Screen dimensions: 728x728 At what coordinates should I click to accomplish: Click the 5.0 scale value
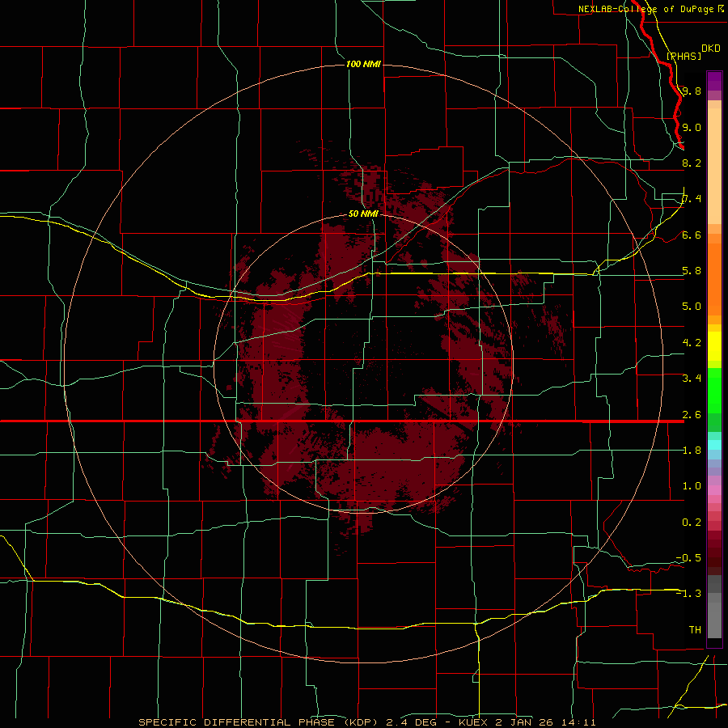pyautogui.click(x=692, y=307)
